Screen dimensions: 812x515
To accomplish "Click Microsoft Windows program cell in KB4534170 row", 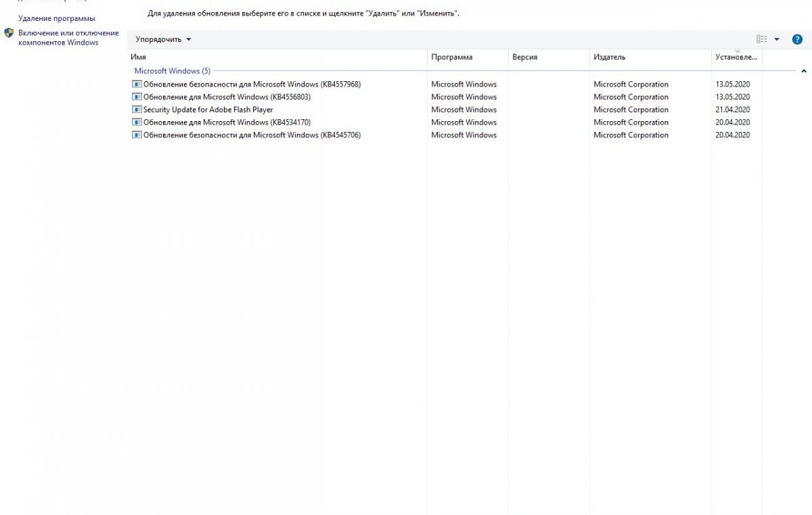I will 464,122.
